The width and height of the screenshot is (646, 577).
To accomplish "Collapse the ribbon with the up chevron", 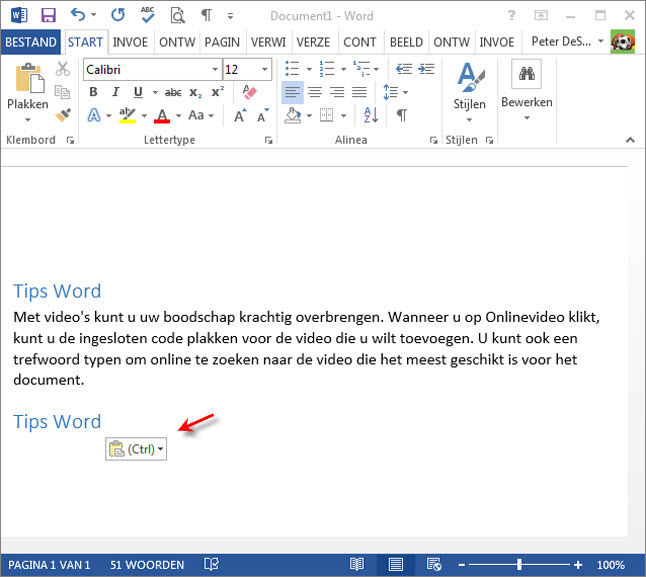I will coord(630,140).
